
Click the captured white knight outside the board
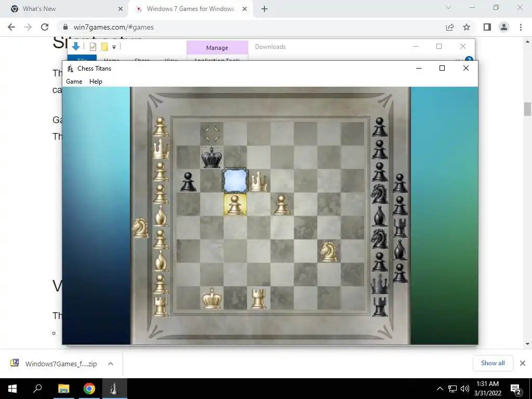(140, 228)
